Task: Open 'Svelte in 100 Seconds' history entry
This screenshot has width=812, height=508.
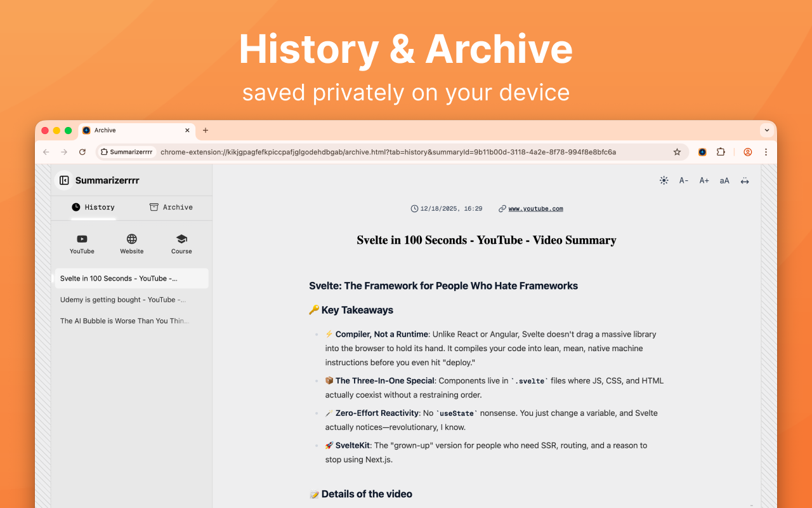Action: (131, 278)
